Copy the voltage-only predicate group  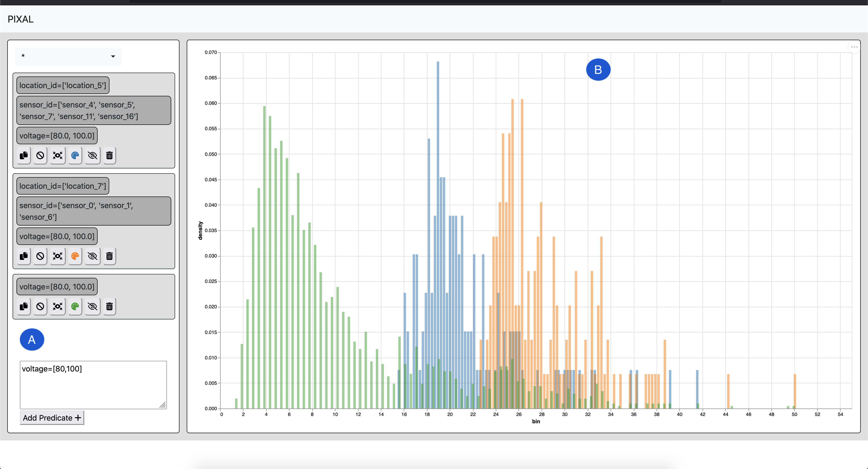pyautogui.click(x=24, y=306)
